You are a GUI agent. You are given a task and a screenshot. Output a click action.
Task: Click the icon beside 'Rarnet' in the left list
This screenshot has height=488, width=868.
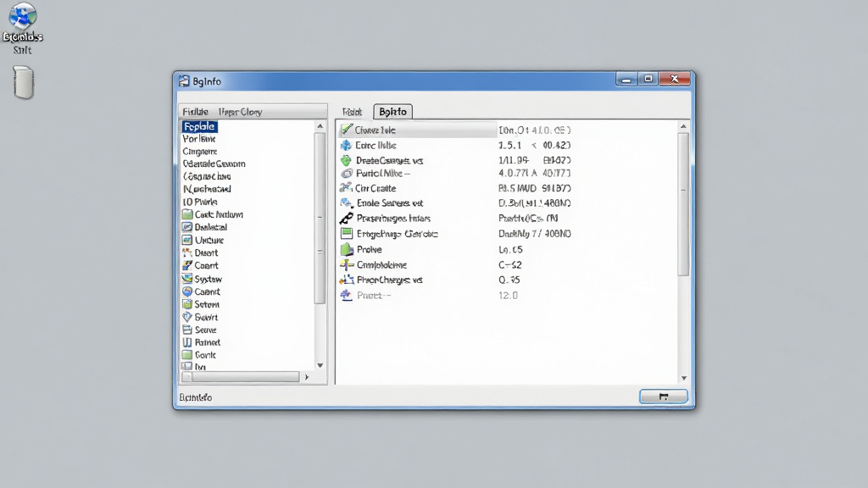tap(187, 342)
